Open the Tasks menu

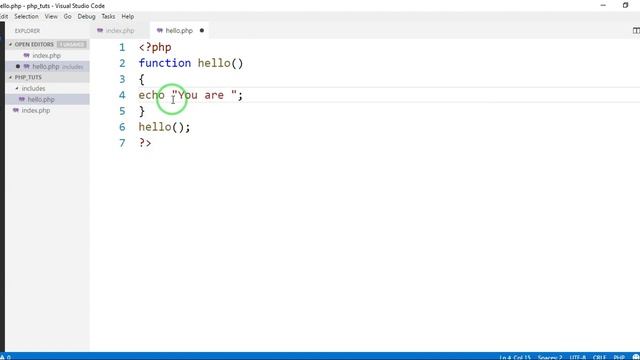coord(108,17)
